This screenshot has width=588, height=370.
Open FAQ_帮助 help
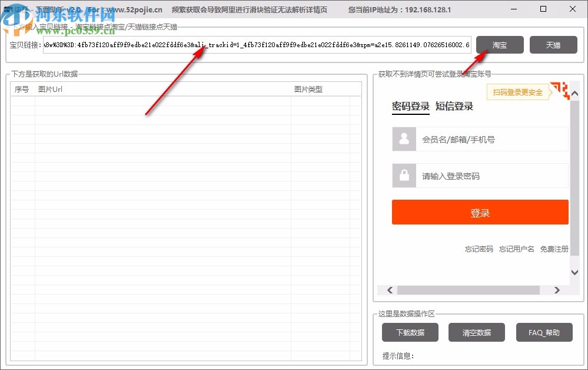click(x=544, y=332)
